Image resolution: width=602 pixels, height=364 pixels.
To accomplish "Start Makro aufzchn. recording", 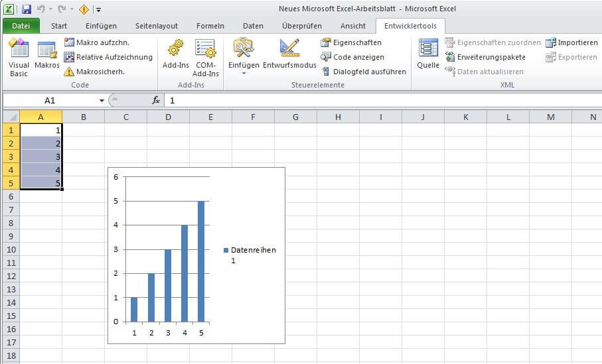I will tap(97, 42).
